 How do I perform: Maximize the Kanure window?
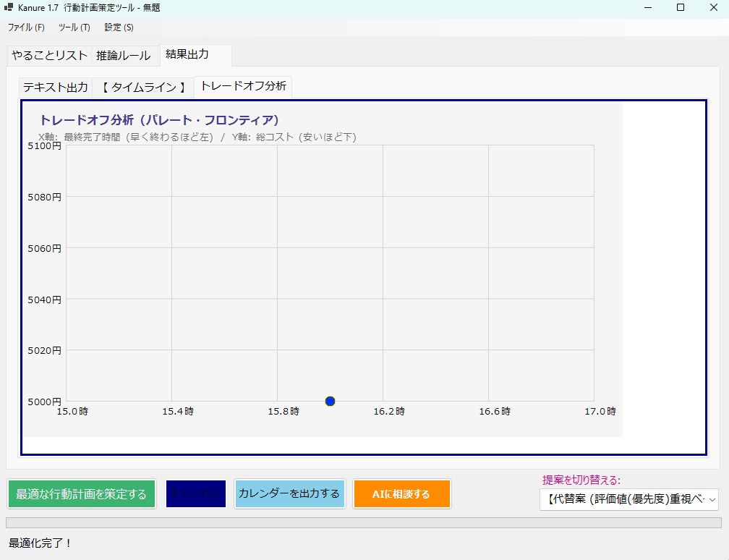(680, 7)
